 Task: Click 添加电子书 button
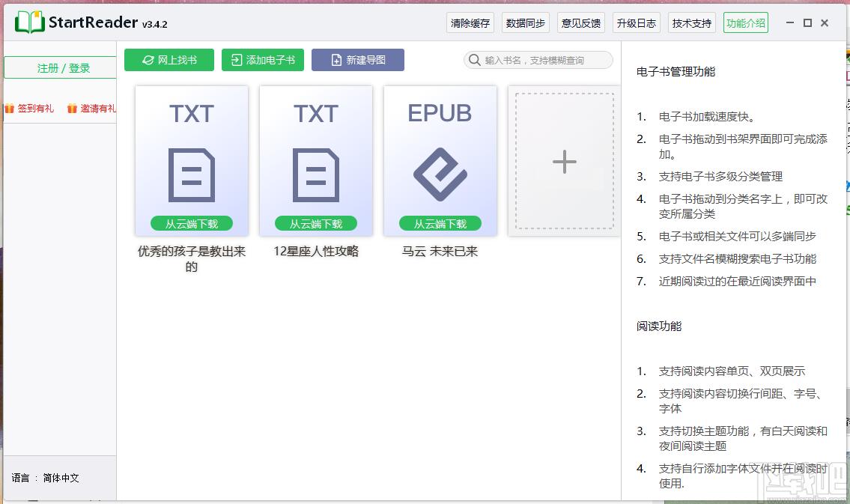[x=263, y=60]
